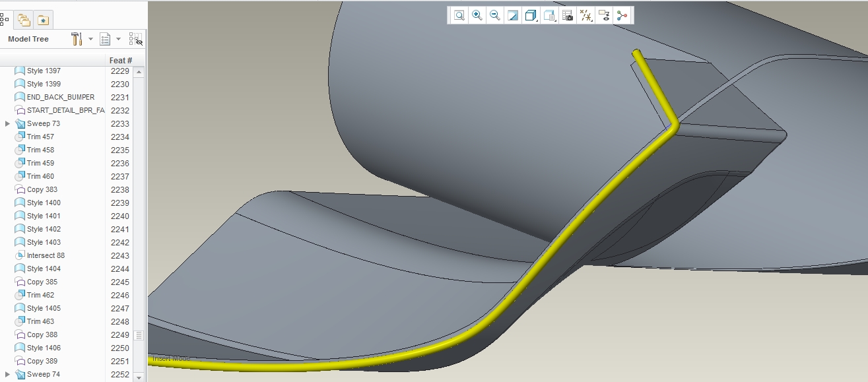Select the Style 1404 feature
The height and width of the screenshot is (382, 868).
pyautogui.click(x=44, y=269)
